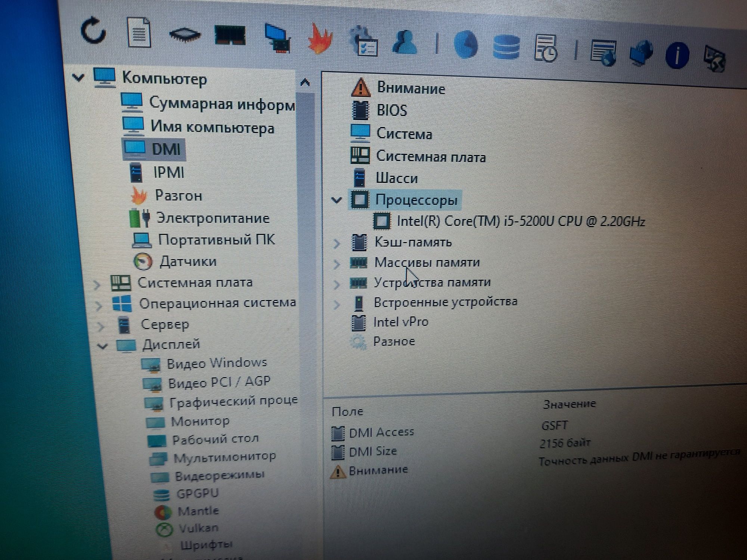Expand the Массивы памяти node

tap(337, 264)
